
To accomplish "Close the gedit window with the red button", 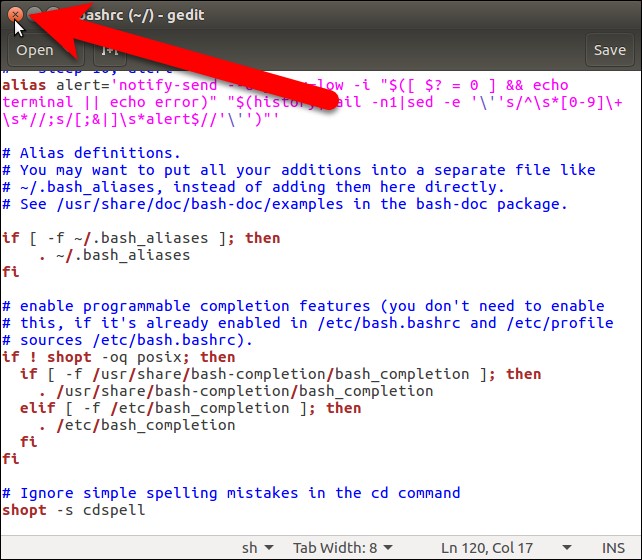I will tap(16, 15).
